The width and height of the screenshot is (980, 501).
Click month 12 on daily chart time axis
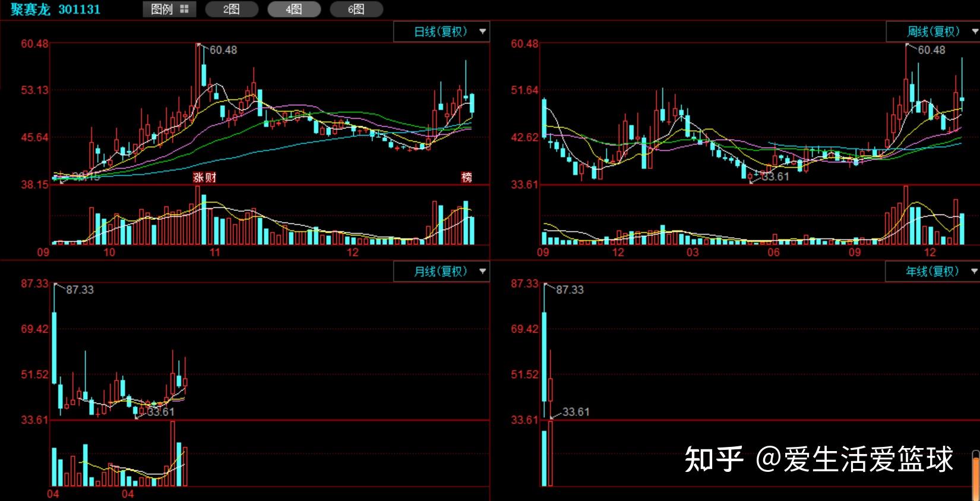pyautogui.click(x=353, y=252)
